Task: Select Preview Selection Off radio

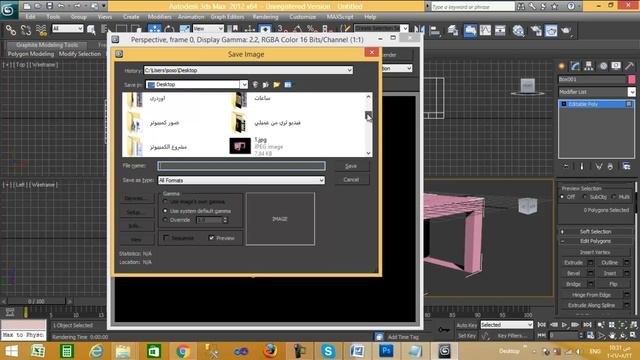Action: 562,197
